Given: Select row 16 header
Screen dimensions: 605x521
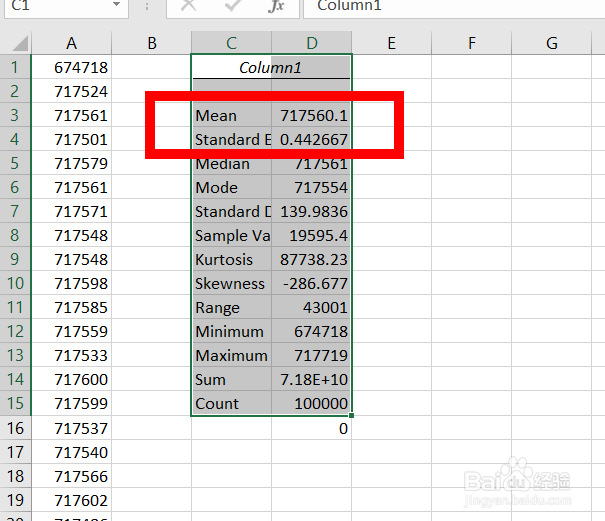Looking at the screenshot, I should pyautogui.click(x=15, y=428).
